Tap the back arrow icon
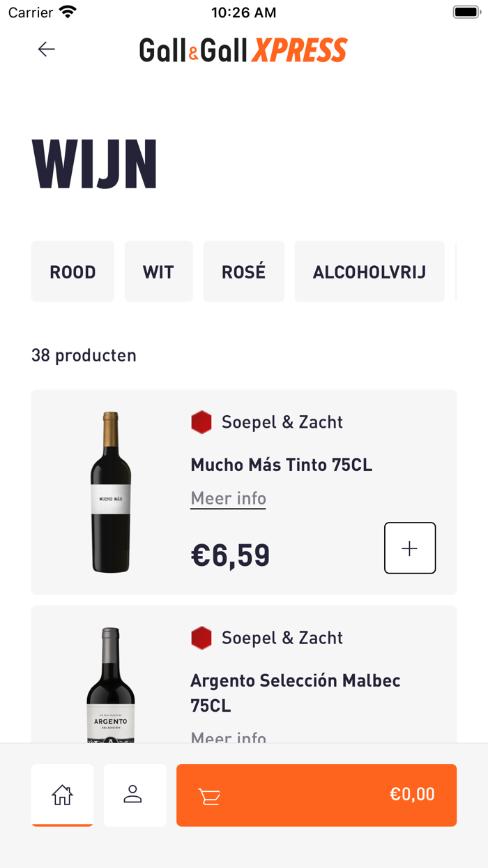 point(47,49)
